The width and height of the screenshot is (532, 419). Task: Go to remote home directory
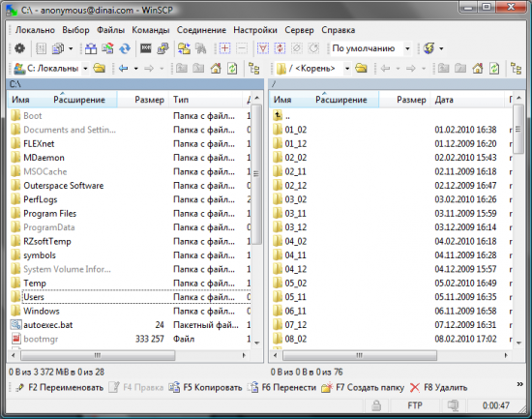[x=478, y=69]
